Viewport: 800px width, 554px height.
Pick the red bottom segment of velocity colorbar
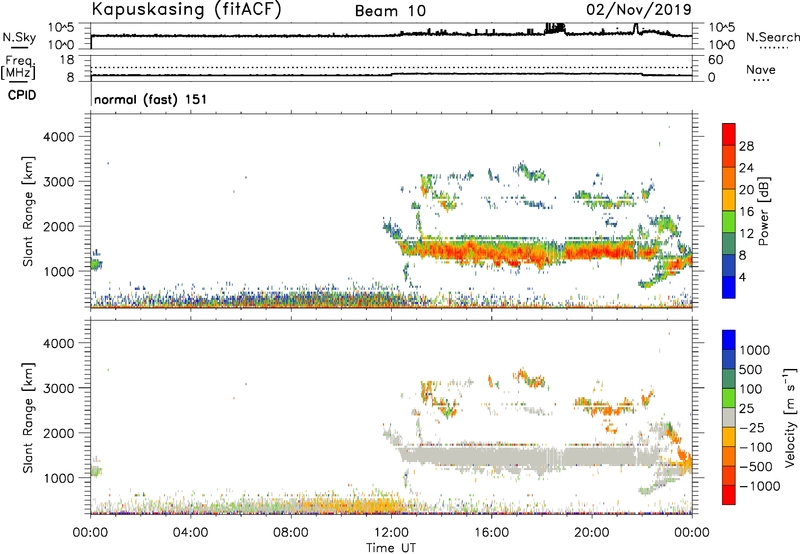(729, 495)
